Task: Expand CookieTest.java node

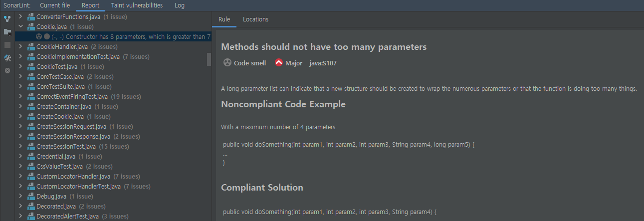Action: (x=20, y=66)
